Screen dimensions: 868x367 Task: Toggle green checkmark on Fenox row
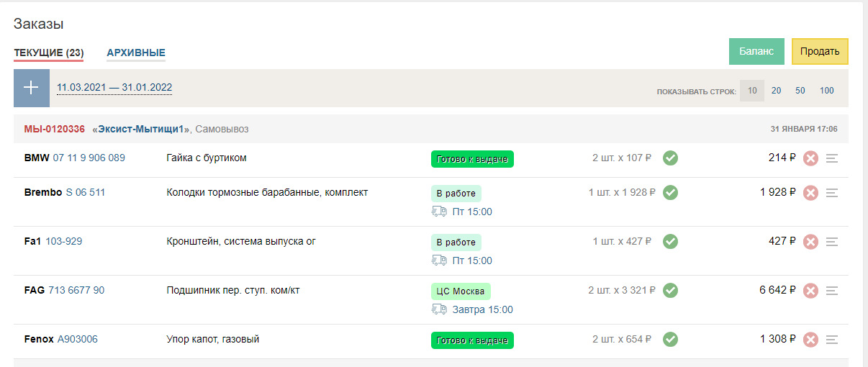coord(670,339)
